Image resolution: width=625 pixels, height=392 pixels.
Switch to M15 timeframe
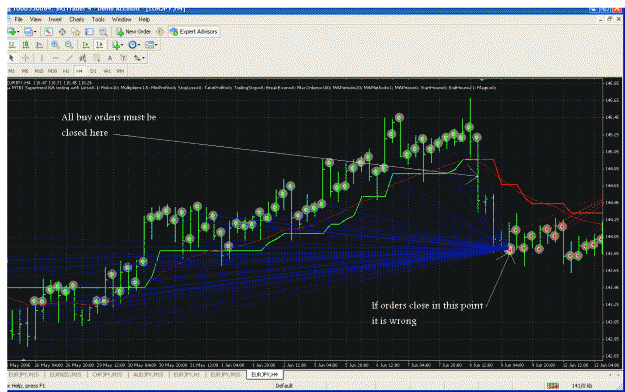[x=39, y=71]
